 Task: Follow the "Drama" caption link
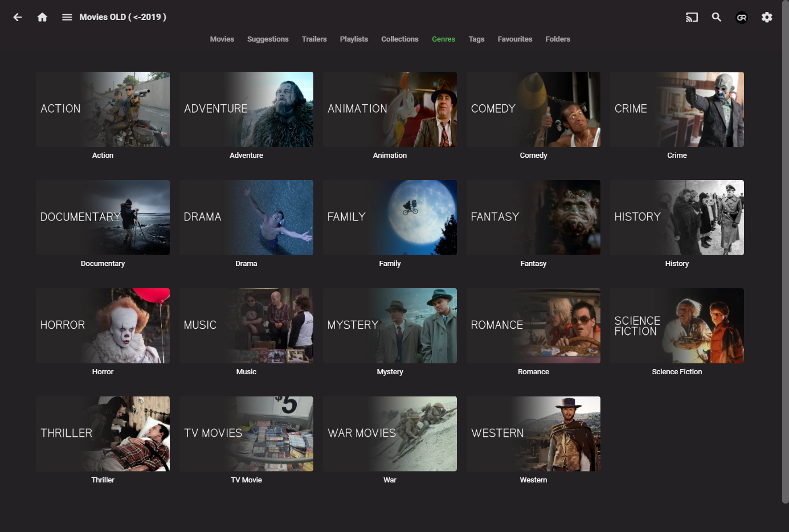246,264
